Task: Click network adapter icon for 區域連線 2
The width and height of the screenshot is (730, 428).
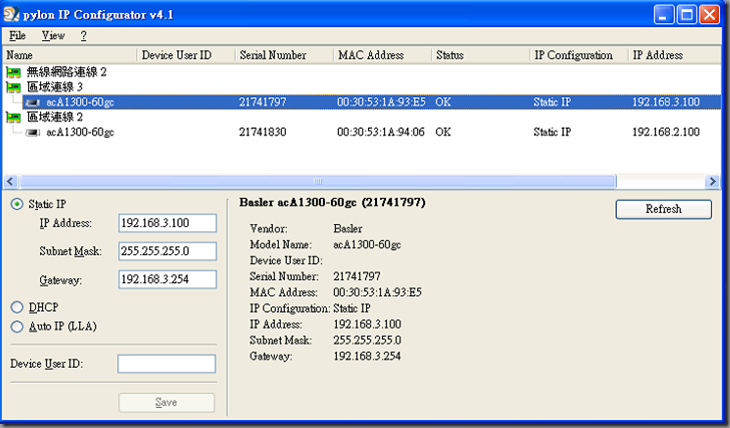Action: [x=14, y=117]
